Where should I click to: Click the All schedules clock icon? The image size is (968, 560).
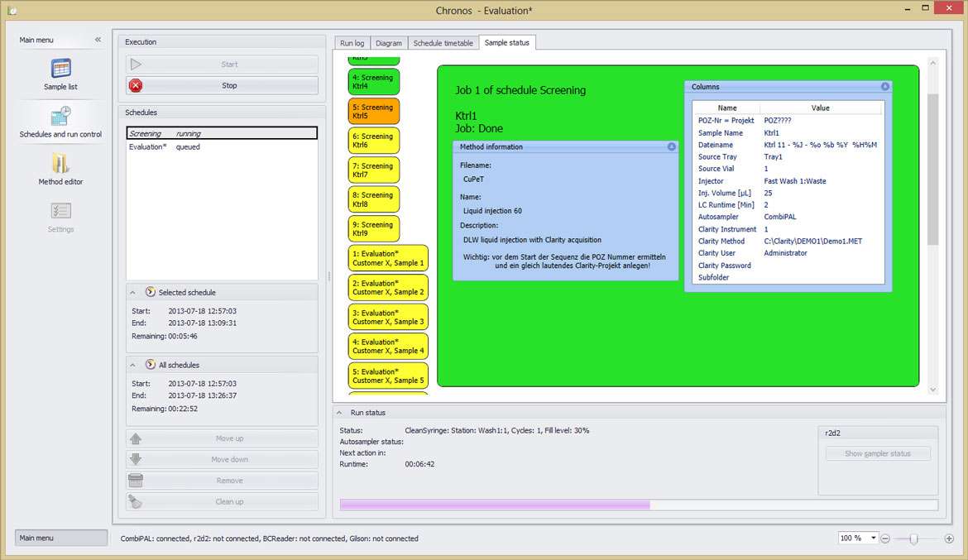coord(150,365)
